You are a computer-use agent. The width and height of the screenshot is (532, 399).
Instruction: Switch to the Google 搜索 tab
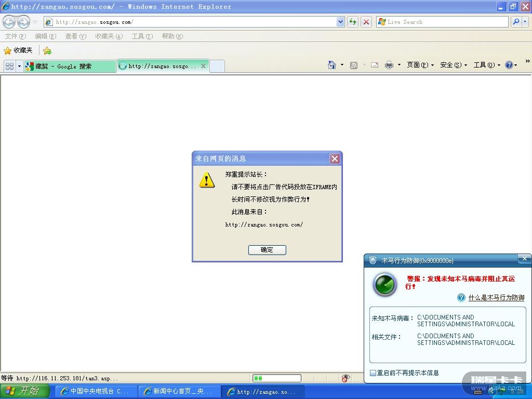tap(70, 66)
